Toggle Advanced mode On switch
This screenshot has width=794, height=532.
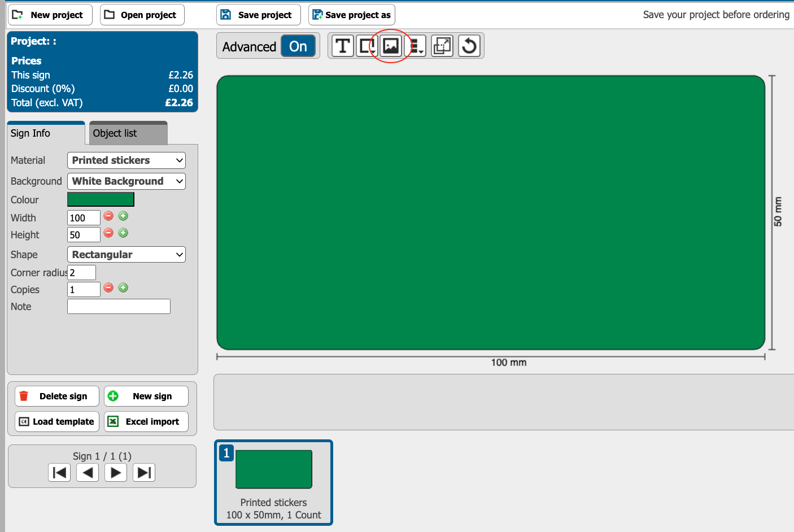[298, 46]
